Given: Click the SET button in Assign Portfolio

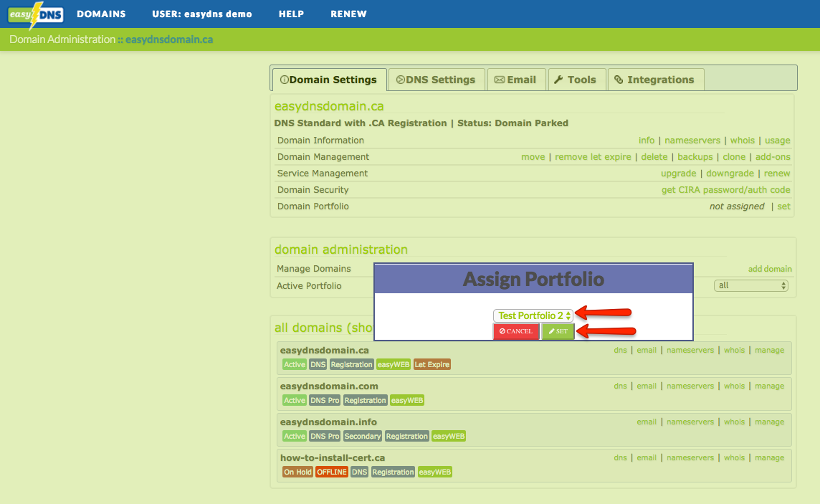Looking at the screenshot, I should (x=558, y=331).
